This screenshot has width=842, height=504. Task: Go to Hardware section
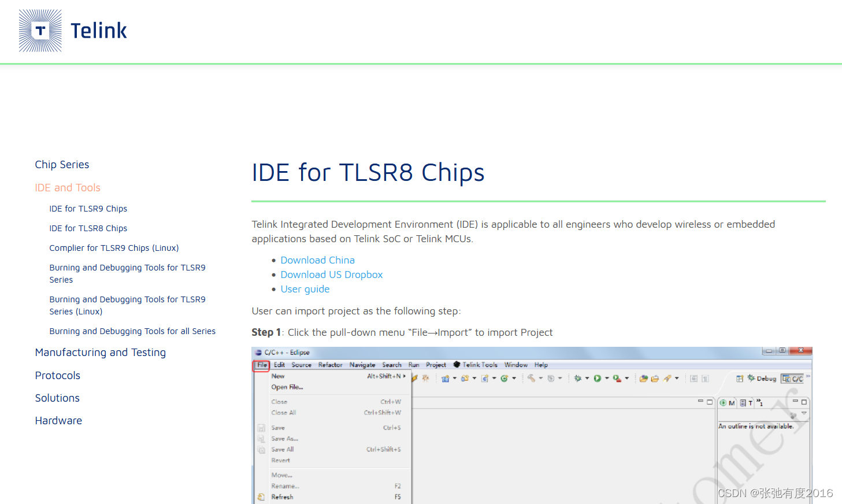tap(58, 421)
